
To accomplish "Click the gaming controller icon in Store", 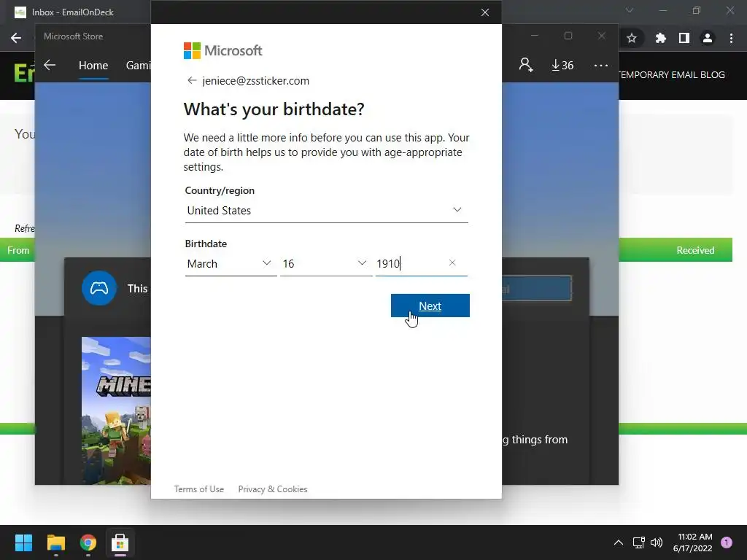I will (99, 288).
